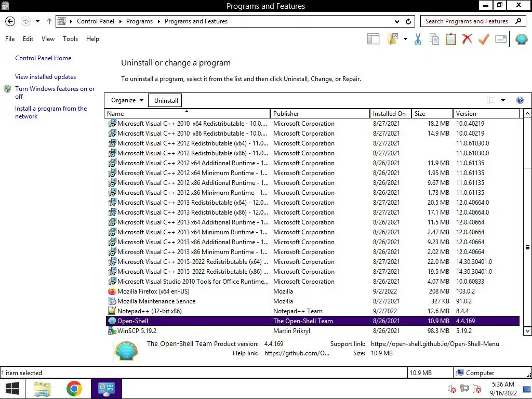Open File Explorer from the taskbar
Viewport: 532px width, 399px height.
pos(42,389)
